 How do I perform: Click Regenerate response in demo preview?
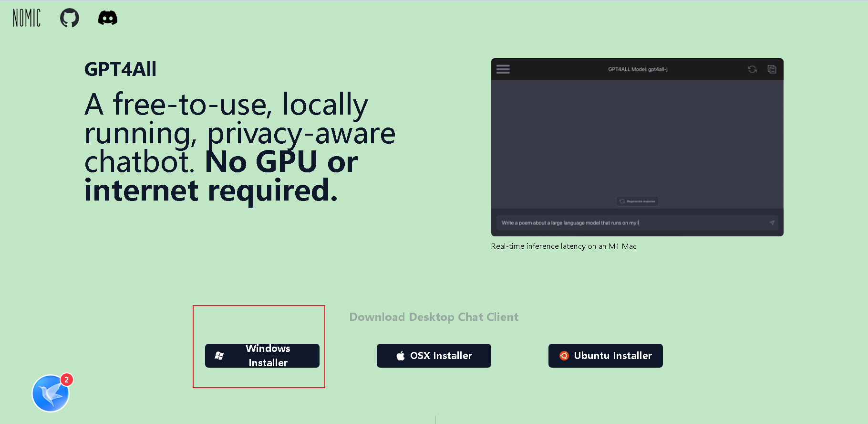[638, 201]
